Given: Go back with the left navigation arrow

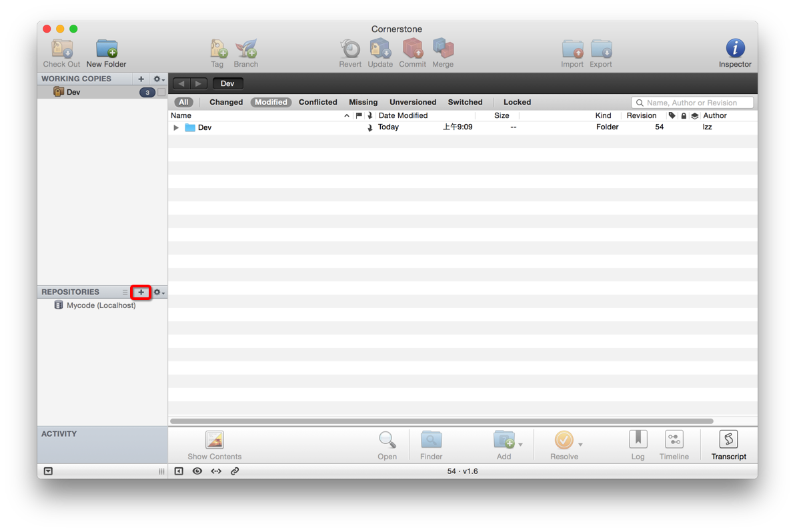Looking at the screenshot, I should point(181,83).
